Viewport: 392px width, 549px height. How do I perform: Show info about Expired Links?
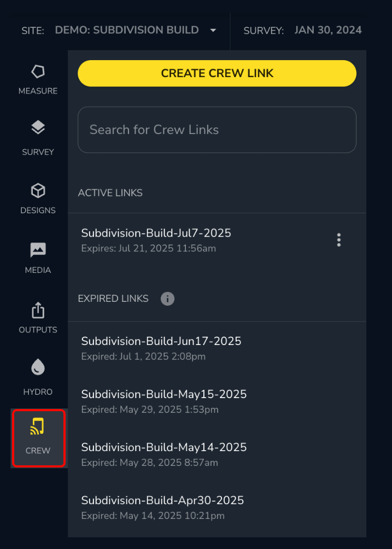(x=167, y=299)
